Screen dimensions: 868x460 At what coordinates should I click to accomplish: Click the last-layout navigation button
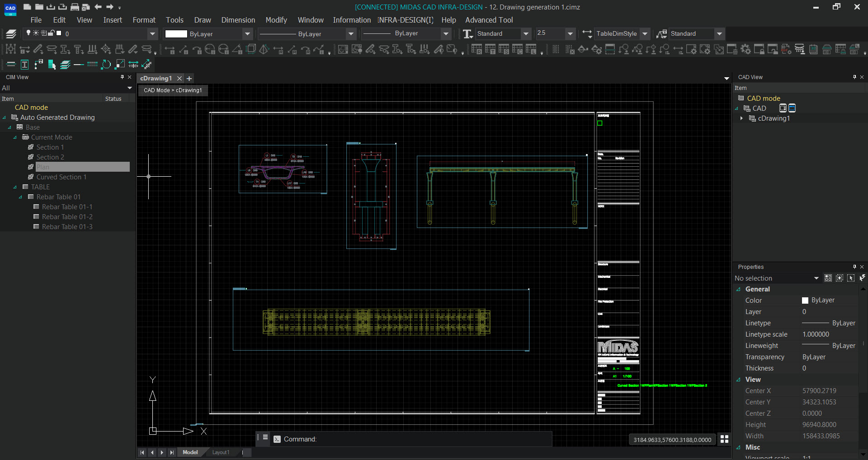pos(172,452)
